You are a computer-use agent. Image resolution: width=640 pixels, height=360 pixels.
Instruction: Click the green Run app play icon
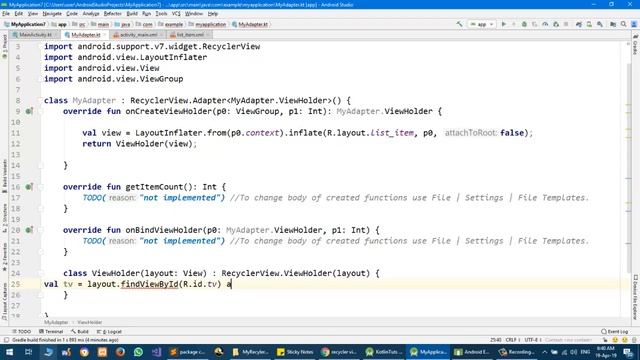[x=504, y=24]
